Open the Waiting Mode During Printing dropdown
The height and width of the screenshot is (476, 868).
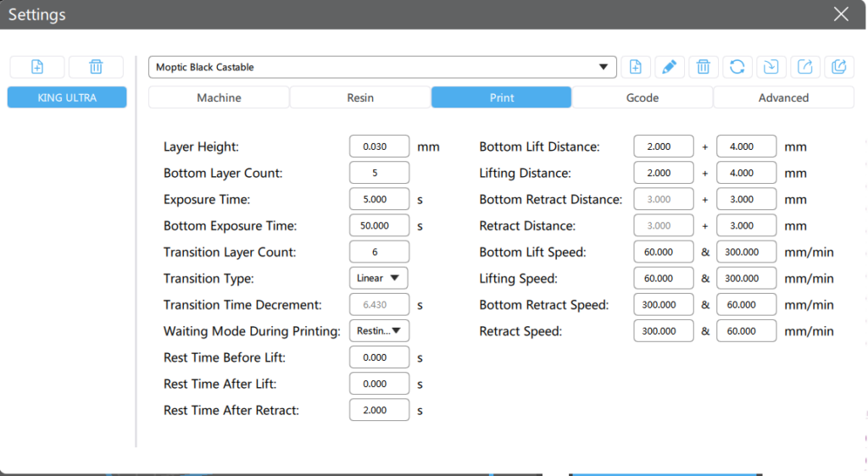point(379,330)
